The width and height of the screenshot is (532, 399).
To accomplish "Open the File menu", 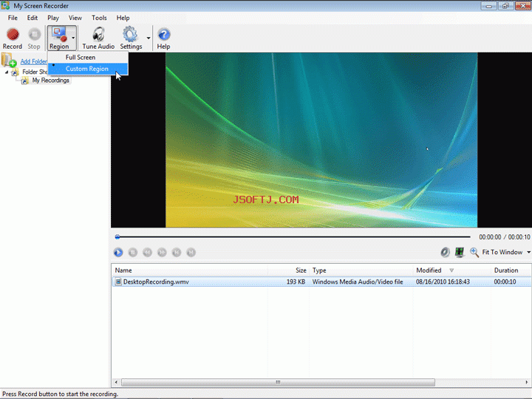I will pyautogui.click(x=13, y=18).
